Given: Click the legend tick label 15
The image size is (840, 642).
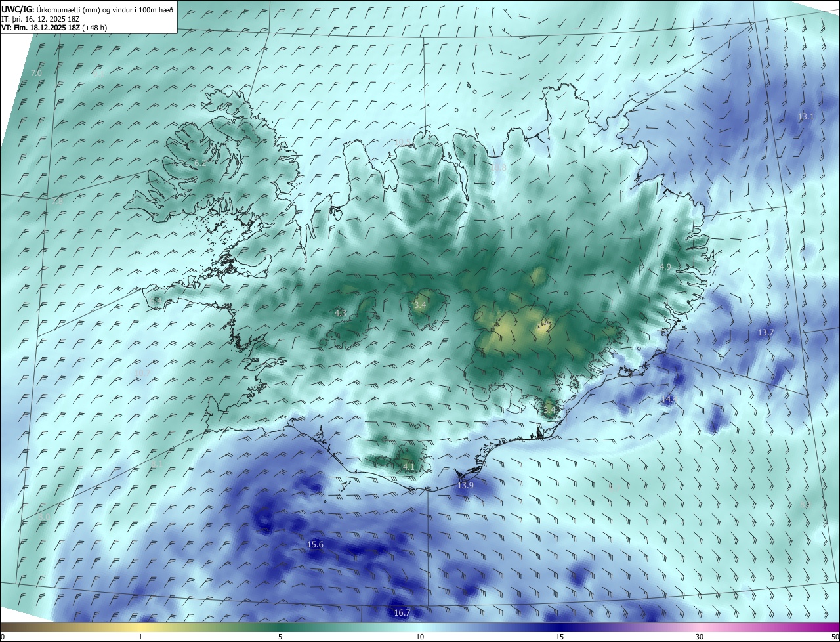Looking at the screenshot, I should pyautogui.click(x=560, y=637).
